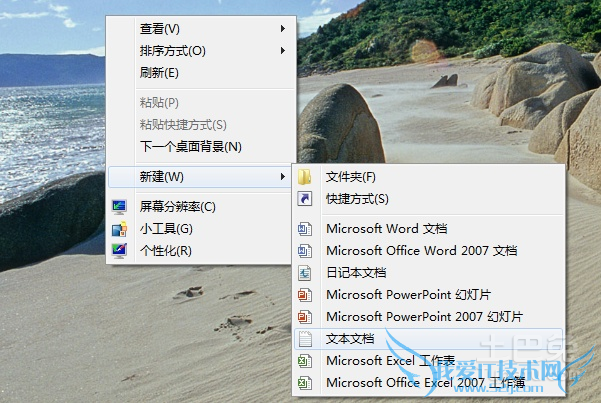This screenshot has width=601, height=403.
Task: Open 屏幕分辨率(C) settings
Action: click(x=201, y=207)
